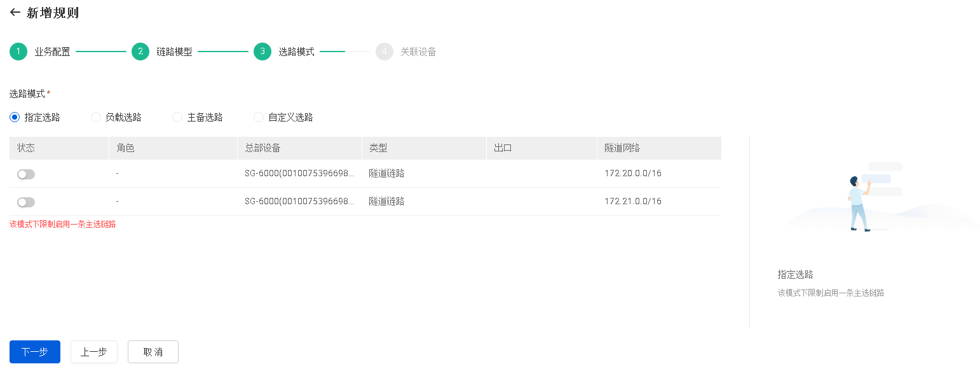
Task: Choose the 主备选路 radio option
Action: 177,117
